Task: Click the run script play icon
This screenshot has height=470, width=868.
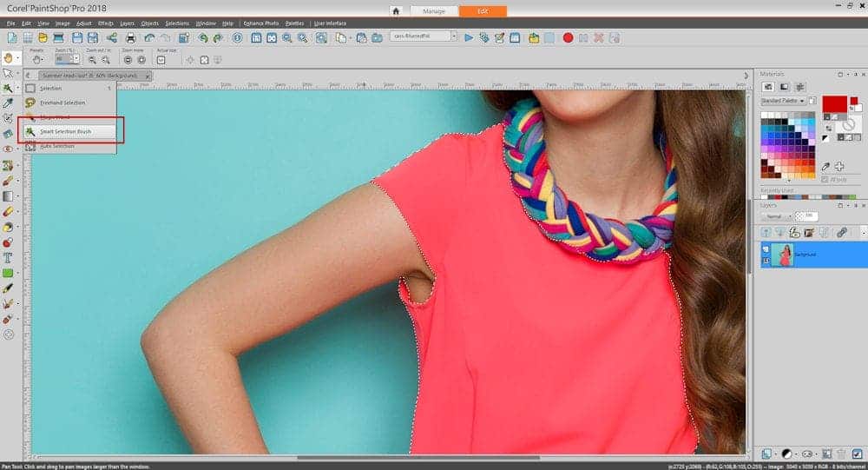Action: pyautogui.click(x=469, y=37)
